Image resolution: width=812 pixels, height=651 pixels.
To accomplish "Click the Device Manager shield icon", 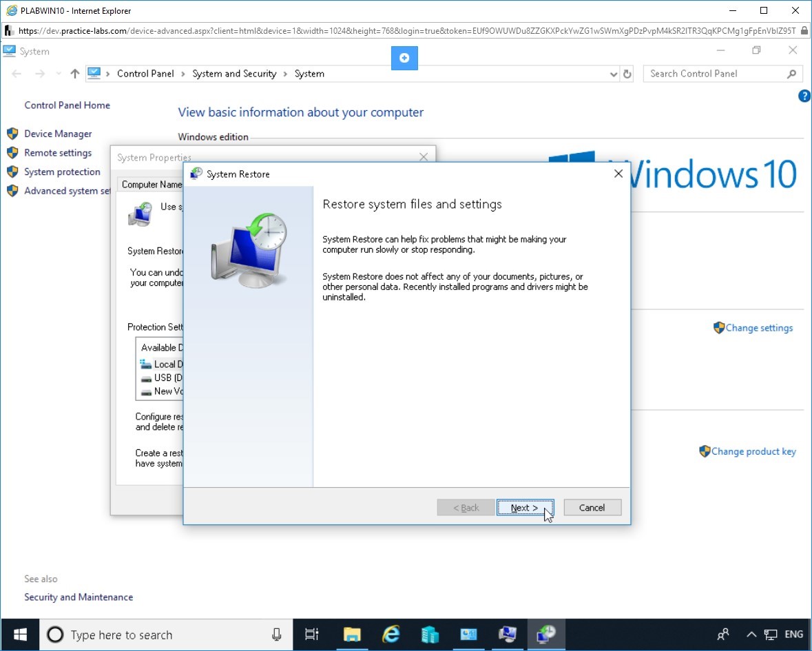I will click(x=12, y=134).
